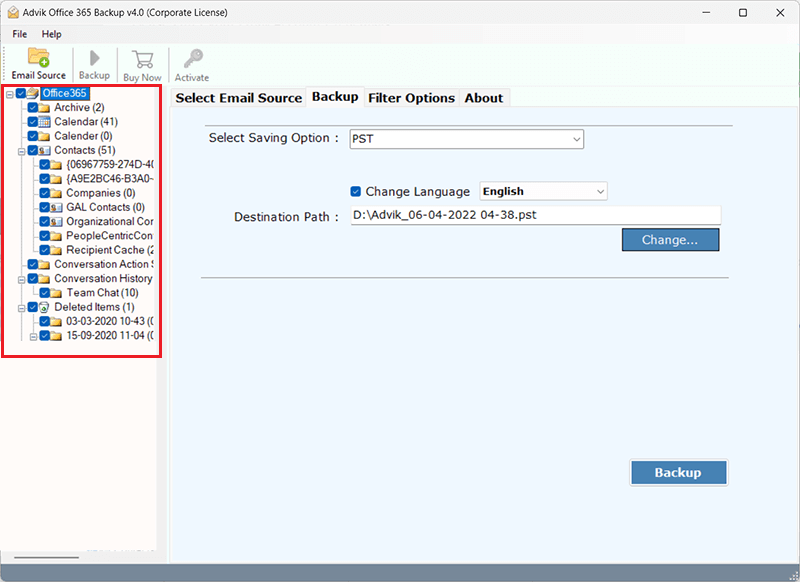Image resolution: width=800 pixels, height=582 pixels.
Task: Click the Contacts (51) card icon
Action: pos(44,150)
